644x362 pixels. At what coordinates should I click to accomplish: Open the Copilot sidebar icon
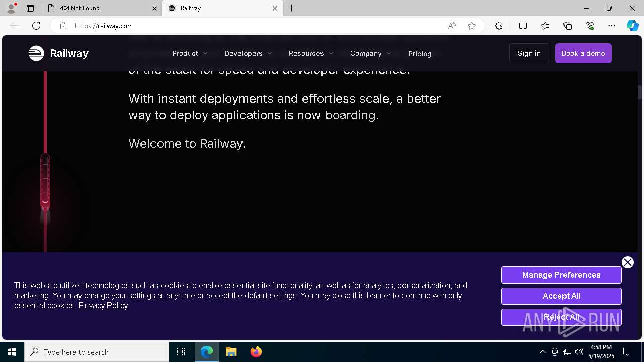click(632, 26)
